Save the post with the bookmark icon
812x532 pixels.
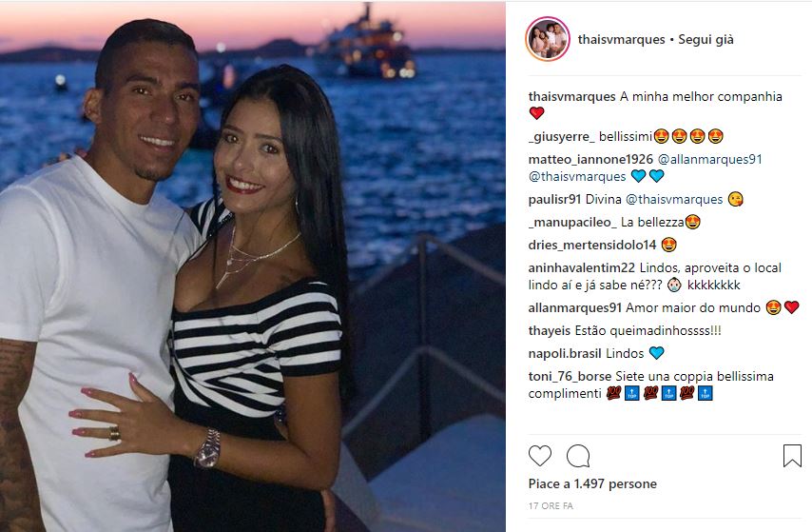click(x=792, y=455)
